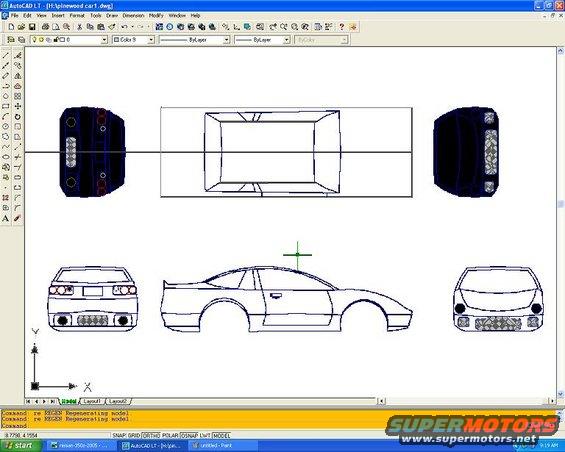The width and height of the screenshot is (565, 452).
Task: Click the Match Properties brush icon
Action: pos(112,27)
